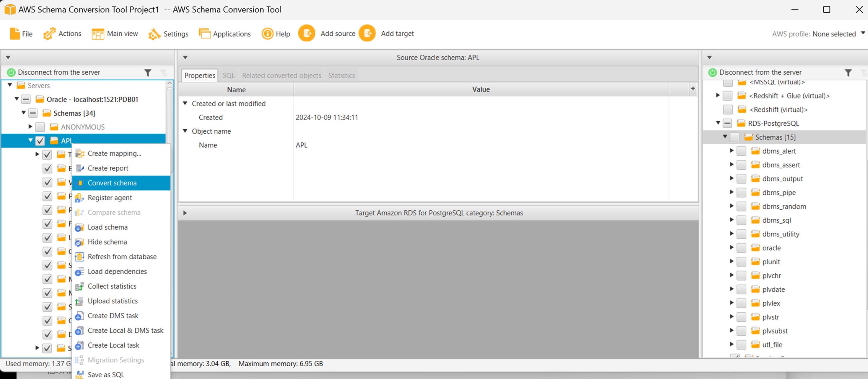Open the File menu
This screenshot has width=868, height=379.
click(21, 34)
